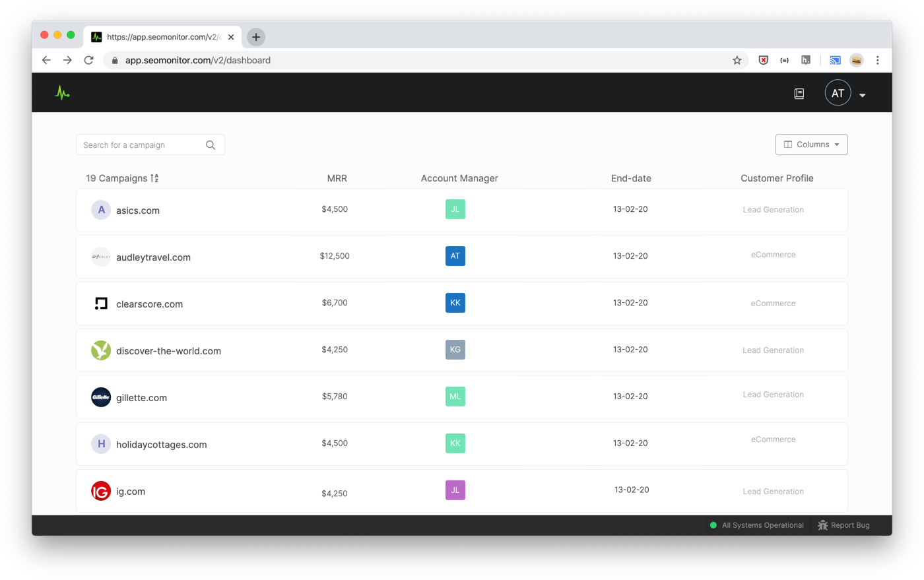Screen dimensions: 924x580
Task: Click the asics.com letter A avatar
Action: 101,210
